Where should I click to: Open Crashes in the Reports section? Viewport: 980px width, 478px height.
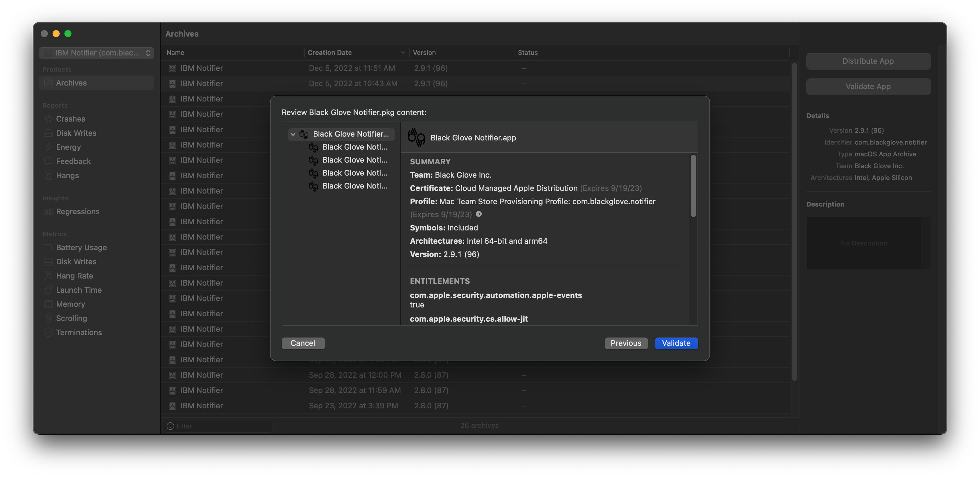(x=70, y=119)
